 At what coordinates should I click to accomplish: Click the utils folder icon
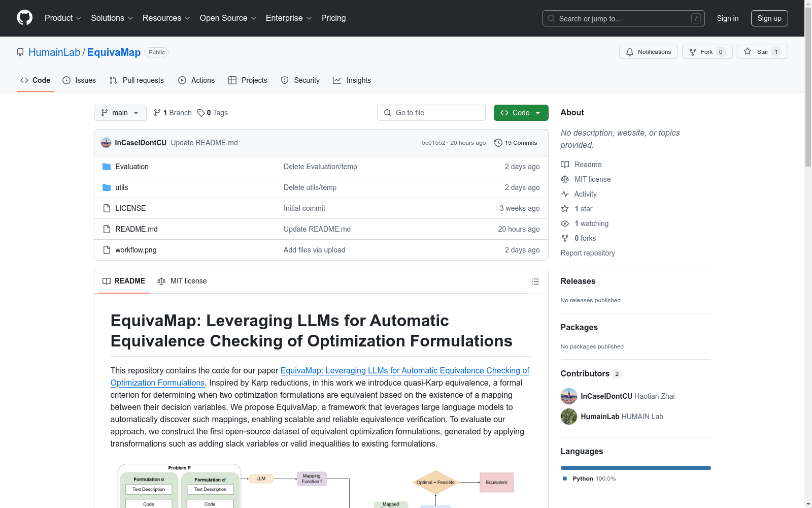click(107, 187)
